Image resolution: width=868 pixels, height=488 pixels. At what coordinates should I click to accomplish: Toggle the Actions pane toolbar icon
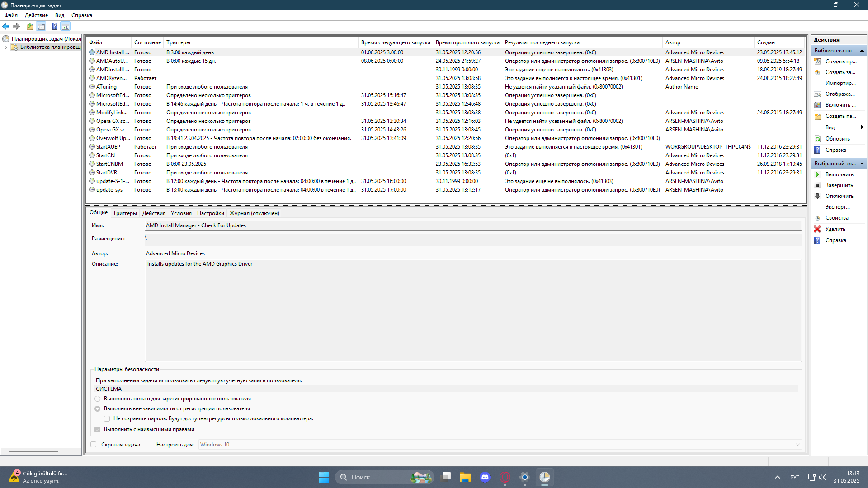click(66, 27)
